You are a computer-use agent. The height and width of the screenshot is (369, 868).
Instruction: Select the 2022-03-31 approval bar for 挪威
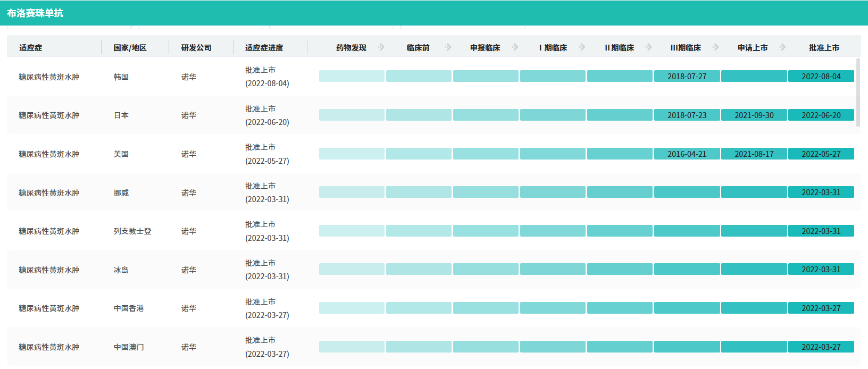click(x=821, y=192)
